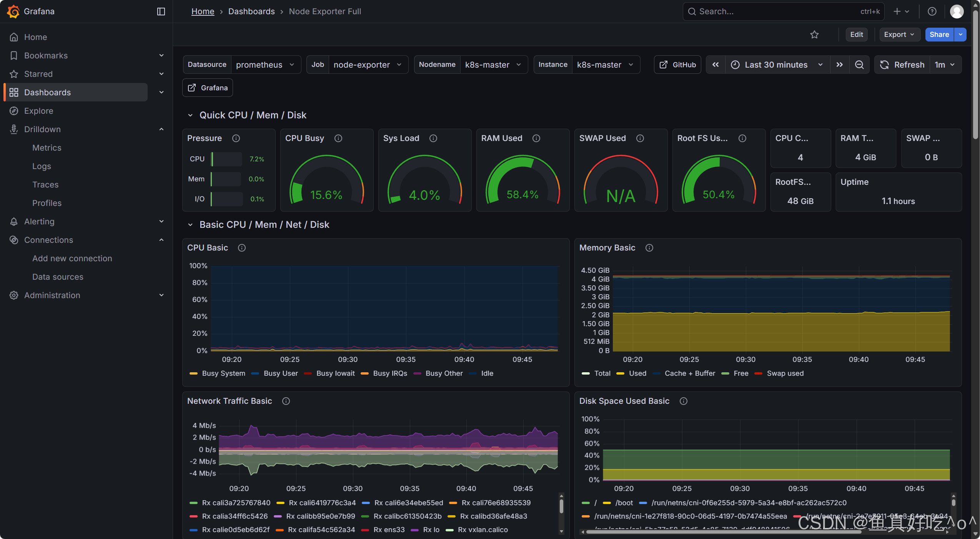Click the dock menu sidebar icon

[x=161, y=12]
